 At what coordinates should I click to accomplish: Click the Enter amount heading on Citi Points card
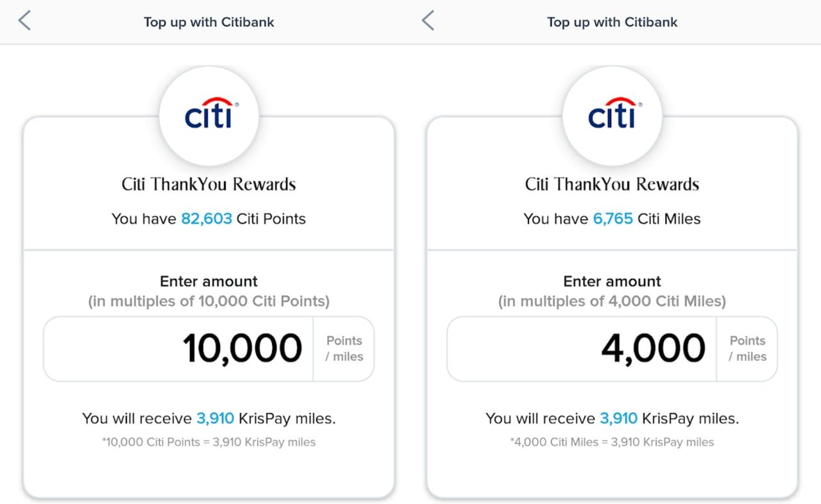(208, 281)
